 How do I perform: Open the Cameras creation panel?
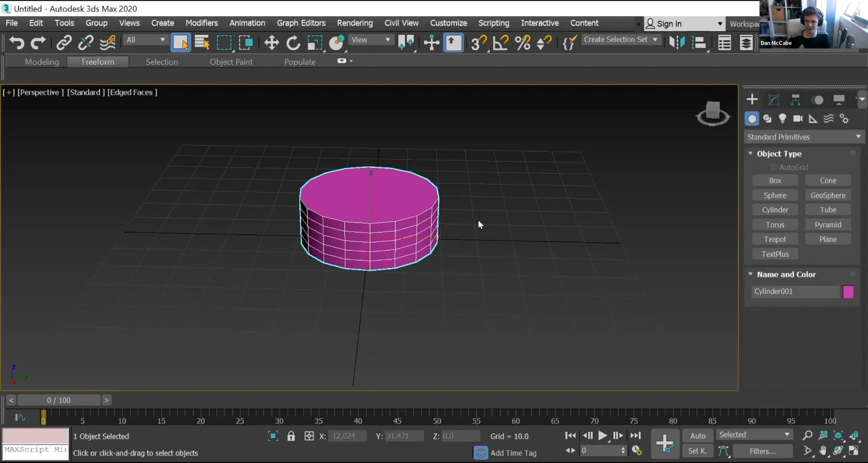[x=797, y=119]
